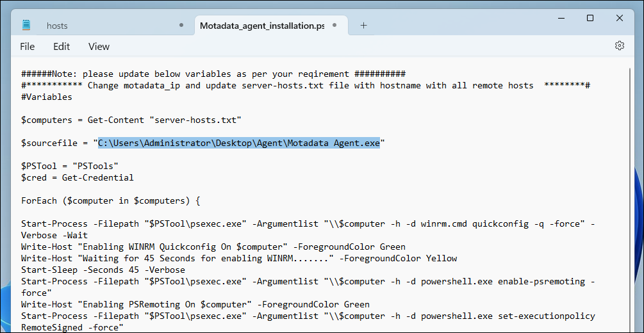Screen dimensions: 644x333
Task: Open Notepad settings gear
Action: coord(620,45)
